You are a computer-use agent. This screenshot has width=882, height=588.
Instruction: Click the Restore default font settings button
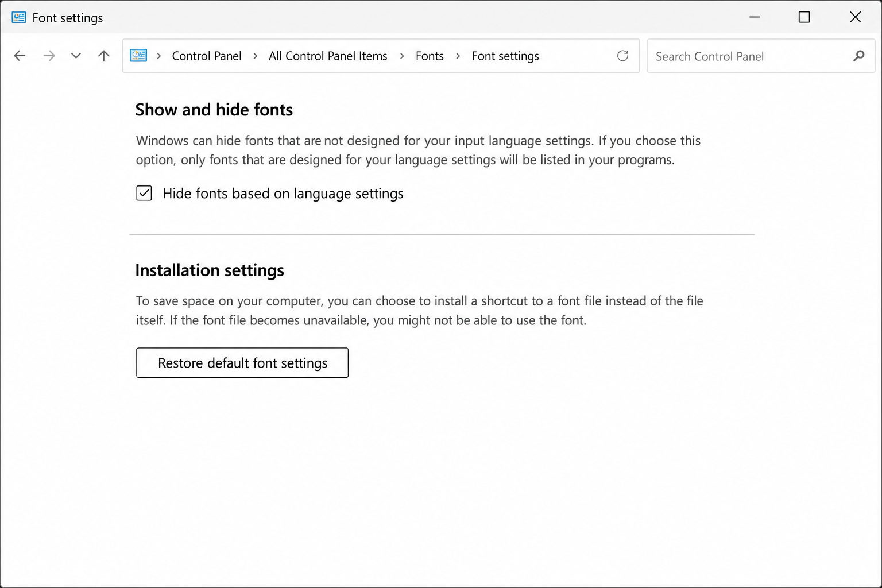pyautogui.click(x=242, y=363)
